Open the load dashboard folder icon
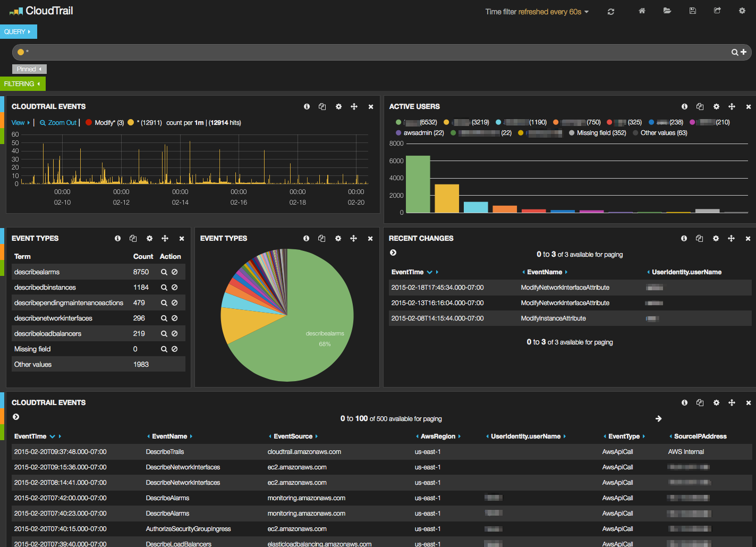756x547 pixels. coord(667,11)
